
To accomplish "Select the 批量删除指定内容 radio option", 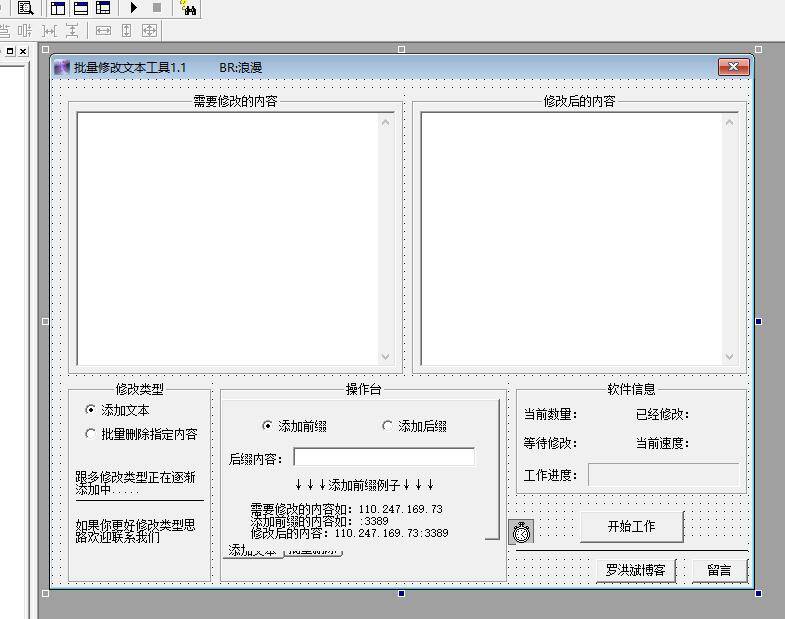I will click(x=91, y=434).
